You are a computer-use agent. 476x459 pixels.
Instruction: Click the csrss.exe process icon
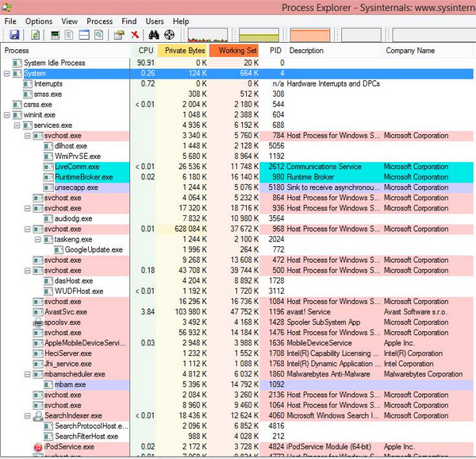[17, 105]
